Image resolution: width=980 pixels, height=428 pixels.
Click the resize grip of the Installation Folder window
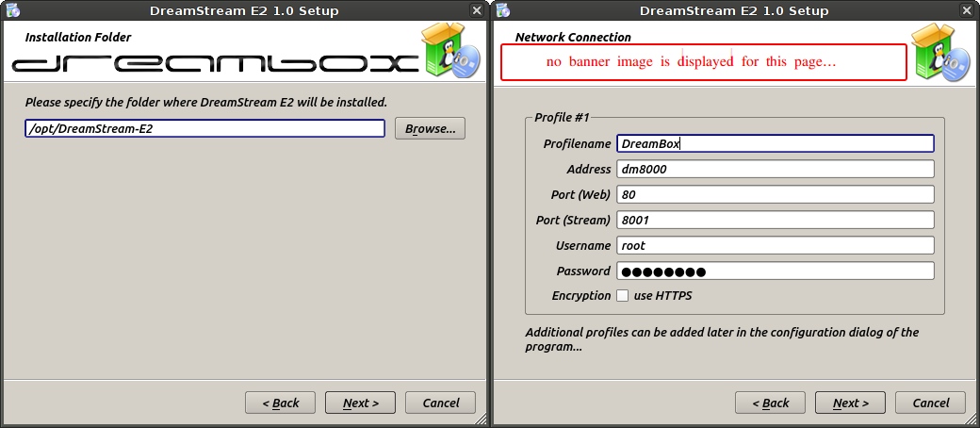pyautogui.click(x=481, y=419)
